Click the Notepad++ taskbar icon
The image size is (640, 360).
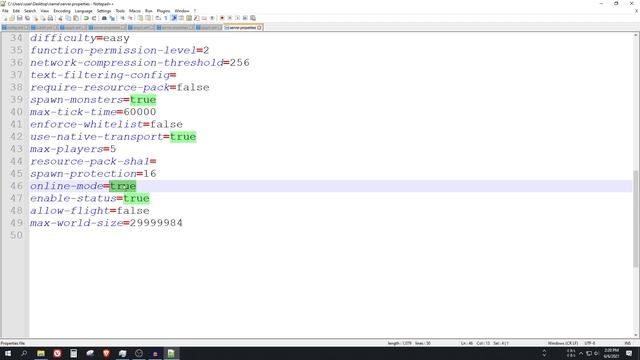click(x=171, y=353)
